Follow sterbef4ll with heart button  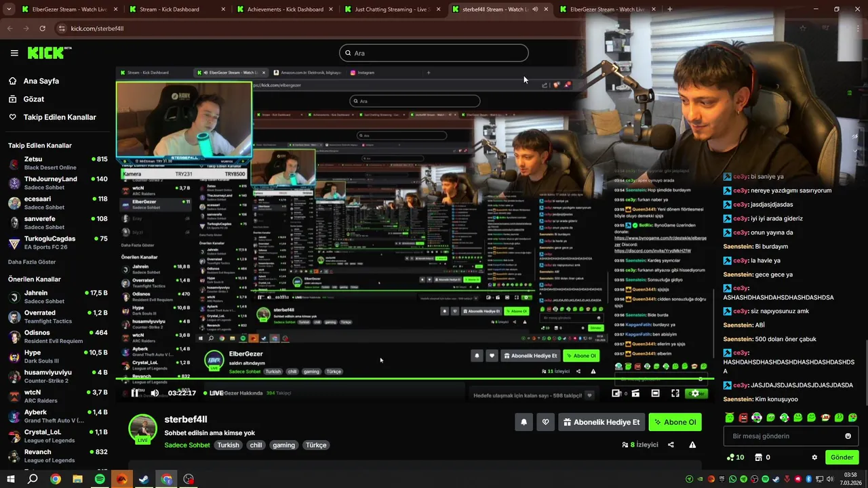545,422
